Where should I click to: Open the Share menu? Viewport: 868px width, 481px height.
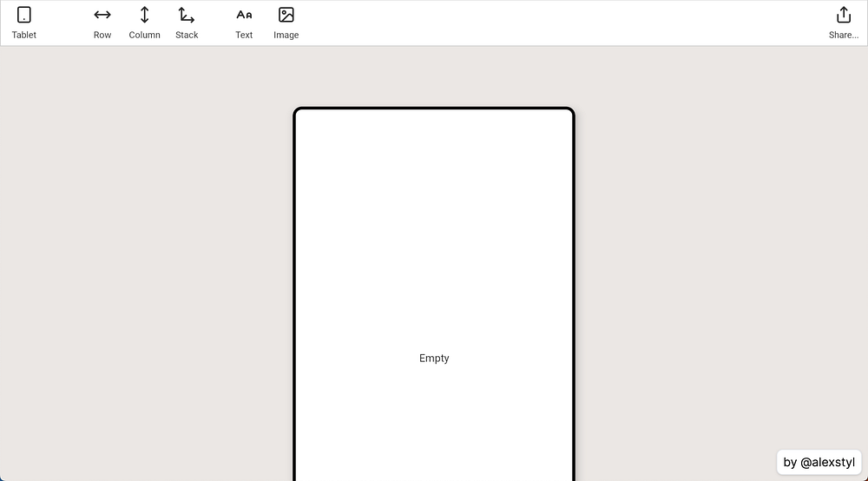[x=844, y=23]
